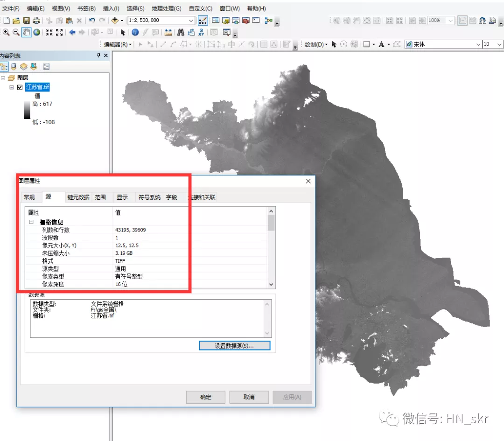This screenshot has height=441, width=504.
Task: Switch to the 符号系统 tab
Action: point(148,197)
